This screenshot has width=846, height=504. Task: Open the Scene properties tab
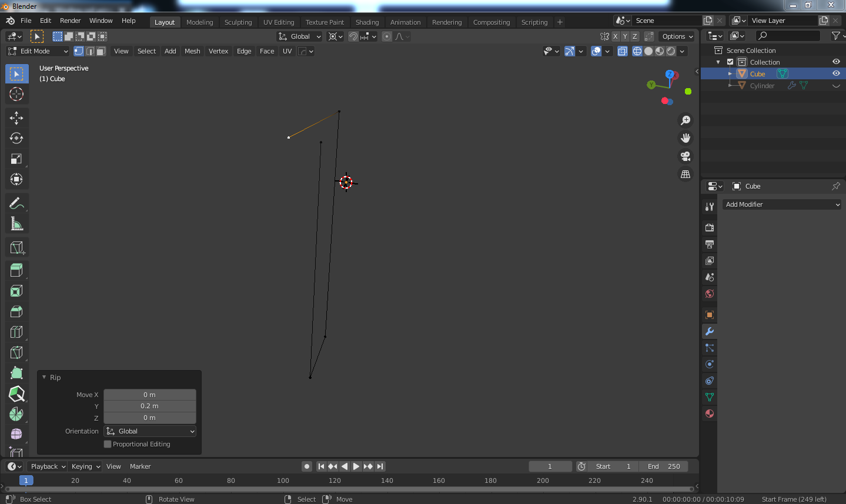[710, 277]
